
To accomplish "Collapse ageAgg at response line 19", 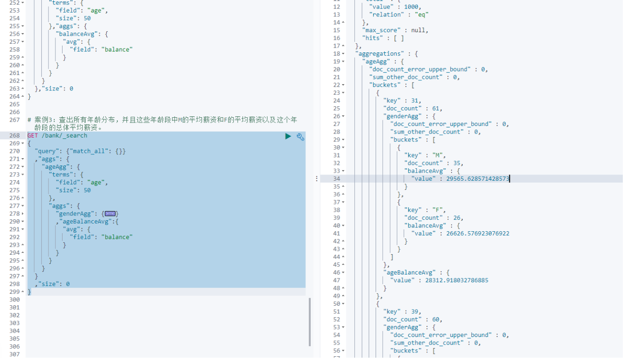I will (343, 62).
